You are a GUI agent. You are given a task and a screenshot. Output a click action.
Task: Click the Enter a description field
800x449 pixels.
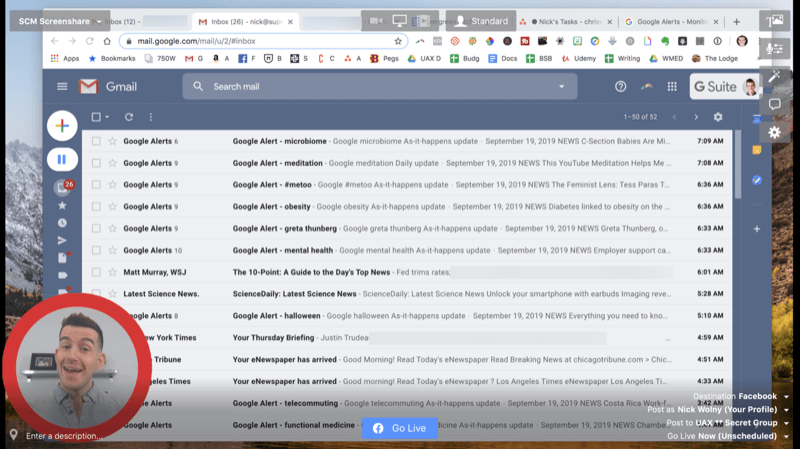click(x=64, y=436)
